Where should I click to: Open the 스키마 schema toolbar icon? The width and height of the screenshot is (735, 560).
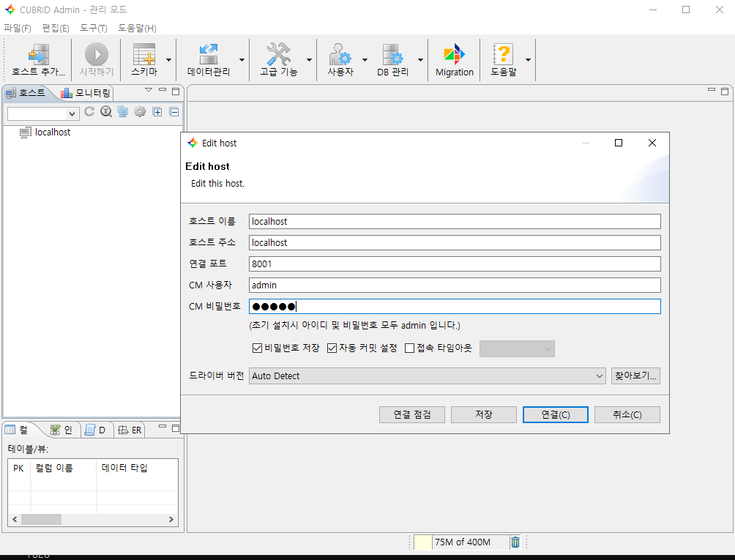click(x=144, y=55)
